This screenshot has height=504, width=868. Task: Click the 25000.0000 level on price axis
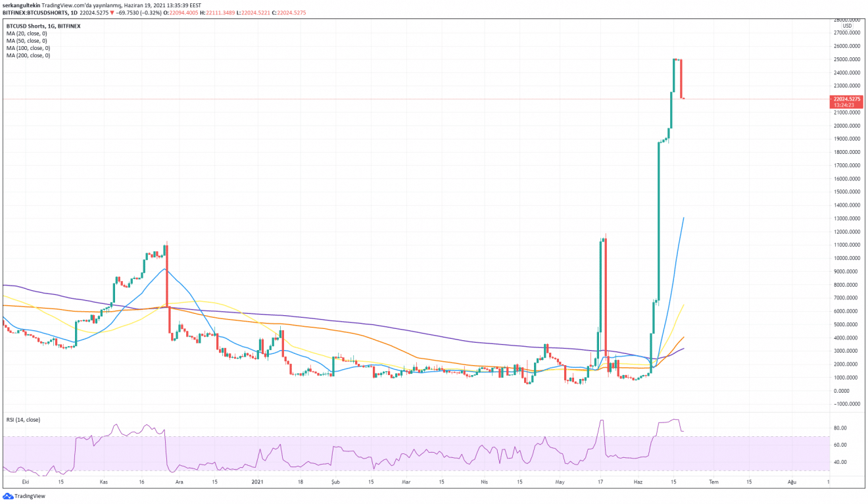click(x=846, y=59)
